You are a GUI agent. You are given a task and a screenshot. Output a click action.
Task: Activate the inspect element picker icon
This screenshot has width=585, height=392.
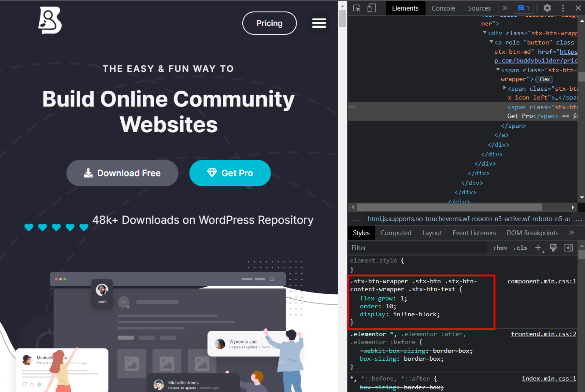[357, 8]
